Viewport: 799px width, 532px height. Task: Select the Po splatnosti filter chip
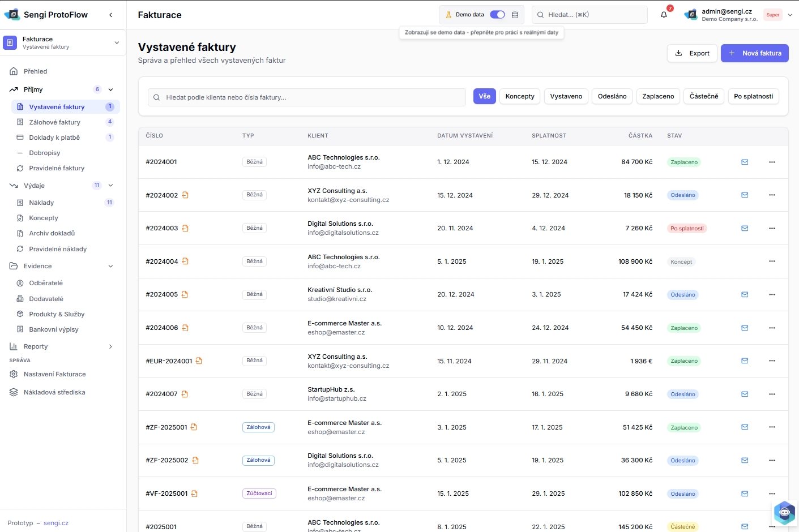(x=753, y=96)
